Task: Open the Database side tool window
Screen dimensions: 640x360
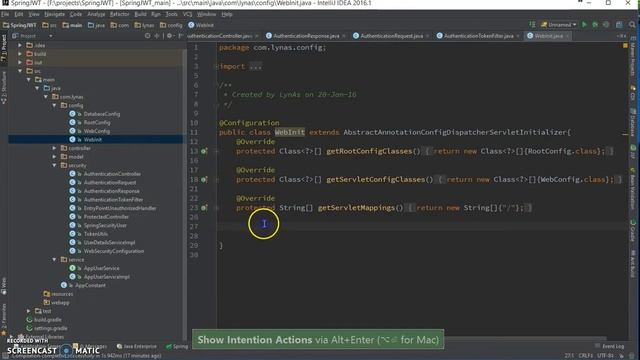Action: [x=633, y=122]
